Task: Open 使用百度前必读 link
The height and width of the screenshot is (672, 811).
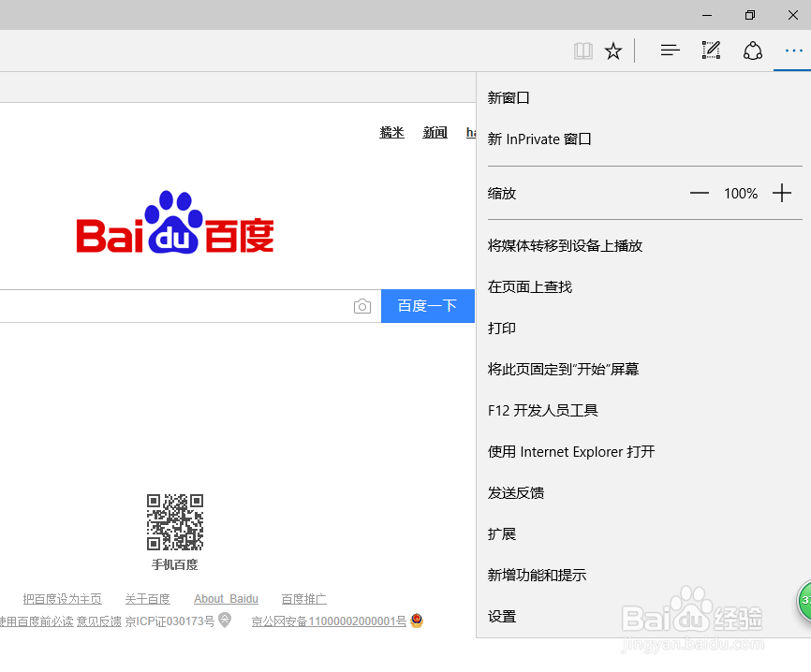Action: [x=37, y=621]
